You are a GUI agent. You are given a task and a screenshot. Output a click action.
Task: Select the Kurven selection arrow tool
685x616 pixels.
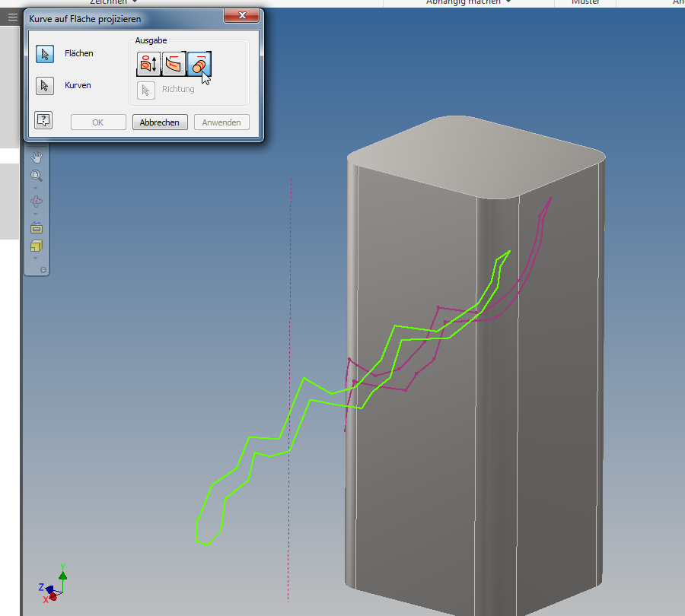pyautogui.click(x=45, y=85)
